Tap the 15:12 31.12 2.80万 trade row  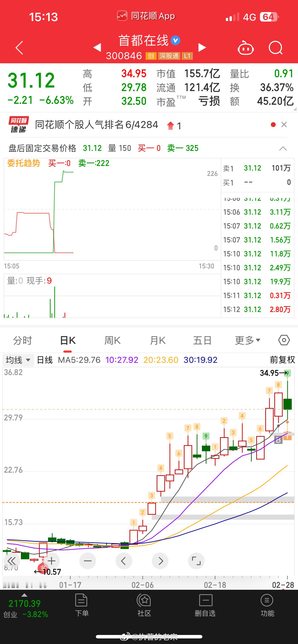click(x=257, y=309)
